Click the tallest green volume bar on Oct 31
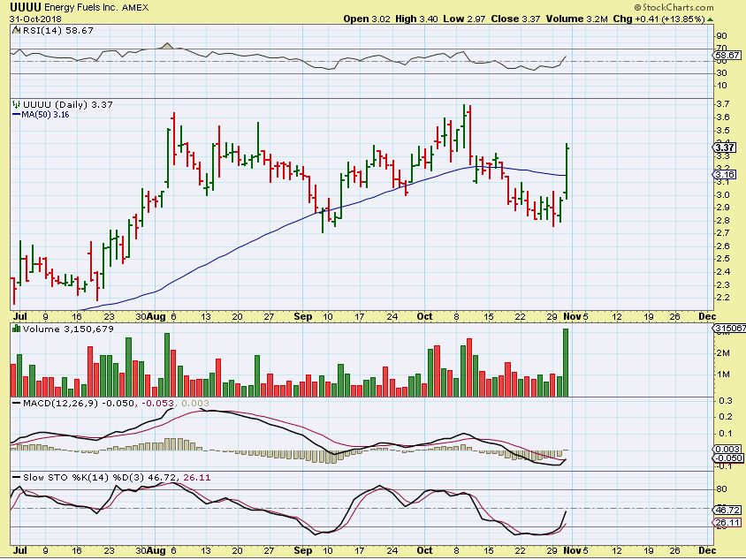The width and height of the screenshot is (746, 560). point(565,363)
